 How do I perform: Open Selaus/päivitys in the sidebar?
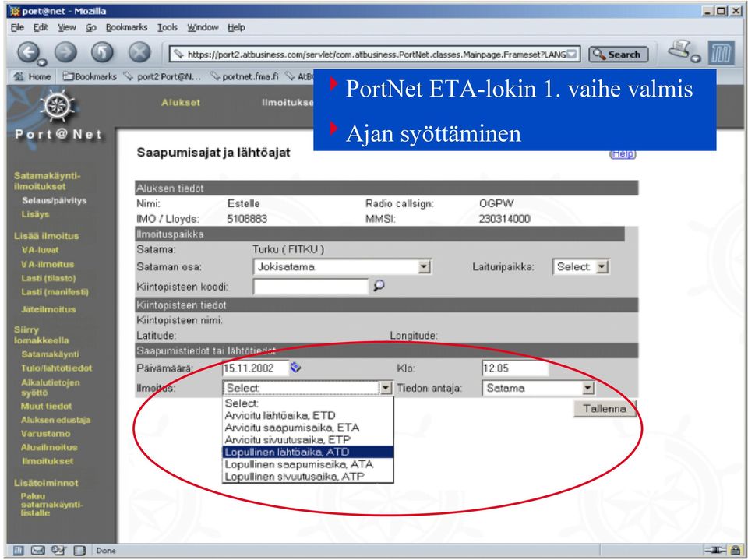point(55,200)
